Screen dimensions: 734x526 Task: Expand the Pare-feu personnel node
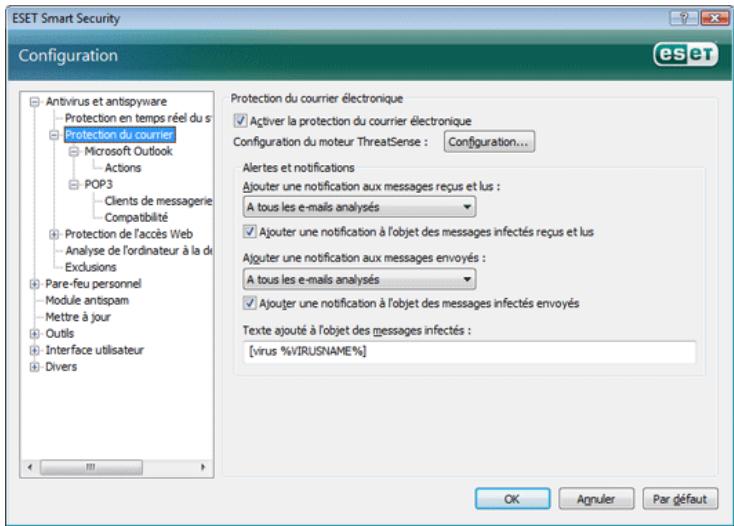[x=34, y=284]
